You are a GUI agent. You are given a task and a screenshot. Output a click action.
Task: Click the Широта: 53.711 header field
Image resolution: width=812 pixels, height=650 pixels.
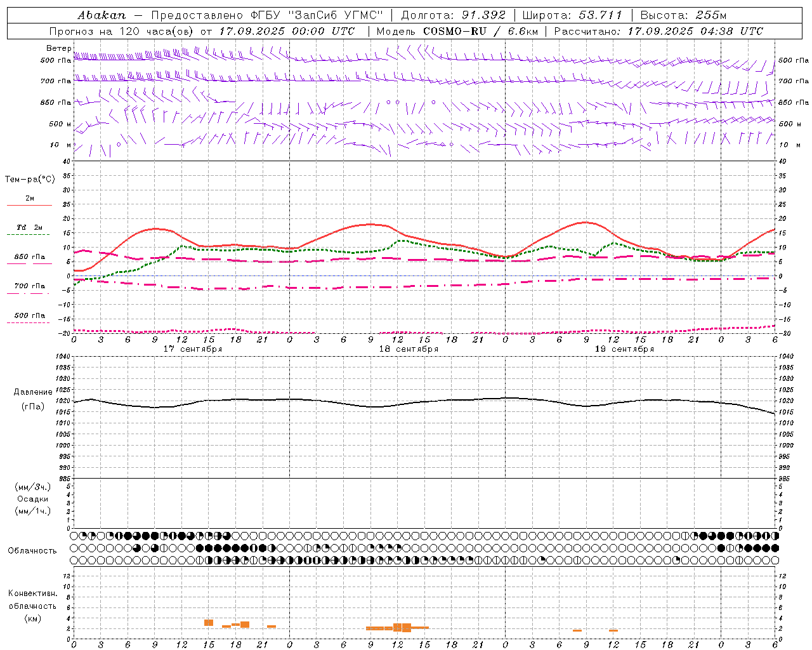(572, 15)
